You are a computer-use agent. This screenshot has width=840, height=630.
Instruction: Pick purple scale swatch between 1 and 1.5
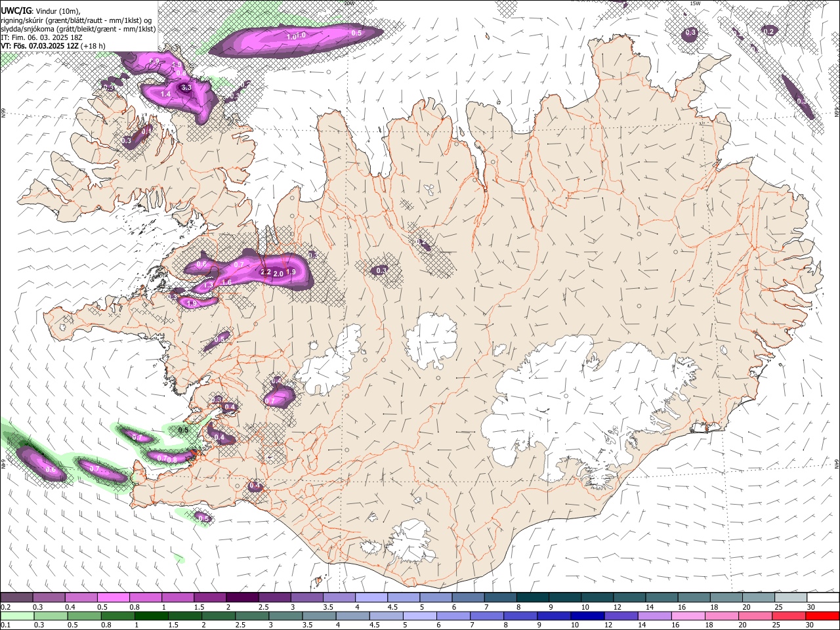coord(177,598)
